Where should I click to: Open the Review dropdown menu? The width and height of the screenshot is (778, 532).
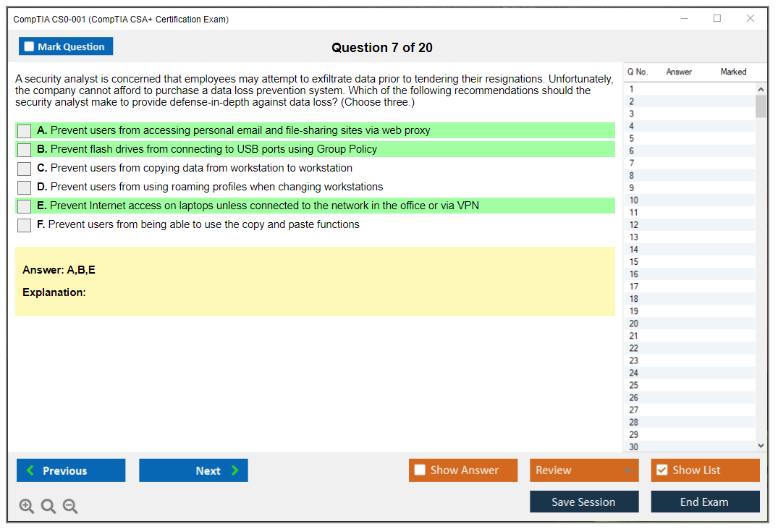tap(584, 470)
